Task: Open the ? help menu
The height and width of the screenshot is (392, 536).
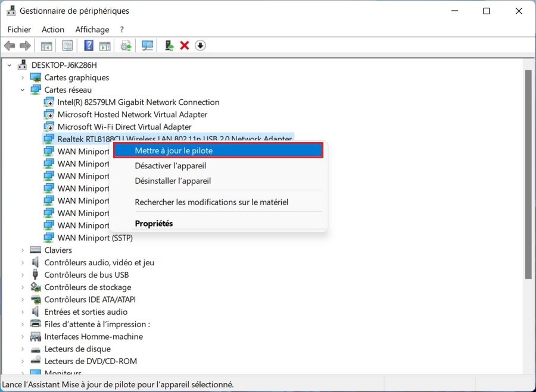Action: tap(122, 30)
